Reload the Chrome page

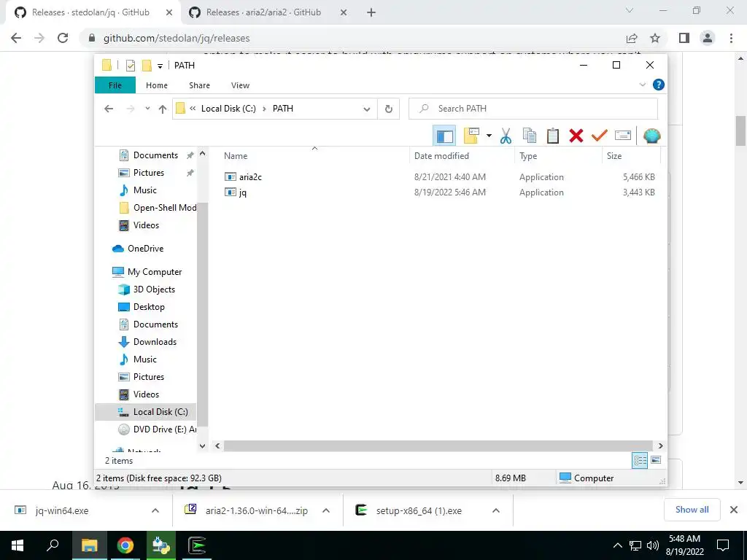coord(63,38)
